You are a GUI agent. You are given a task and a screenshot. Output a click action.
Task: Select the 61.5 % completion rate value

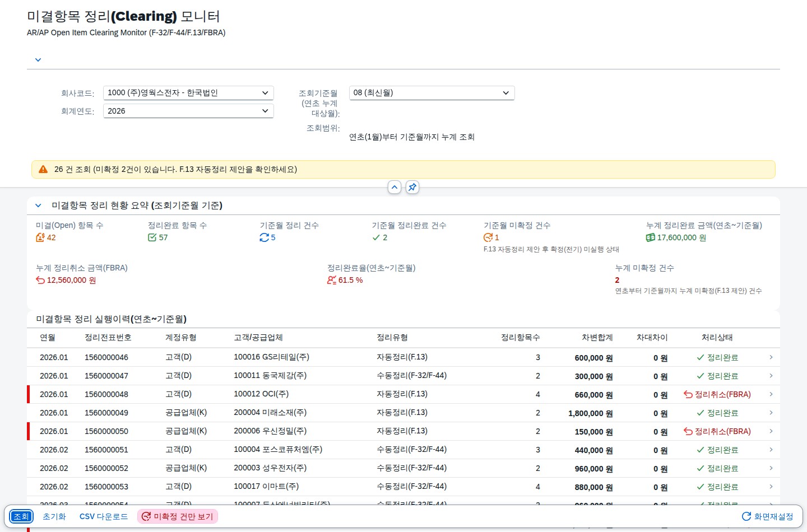350,280
